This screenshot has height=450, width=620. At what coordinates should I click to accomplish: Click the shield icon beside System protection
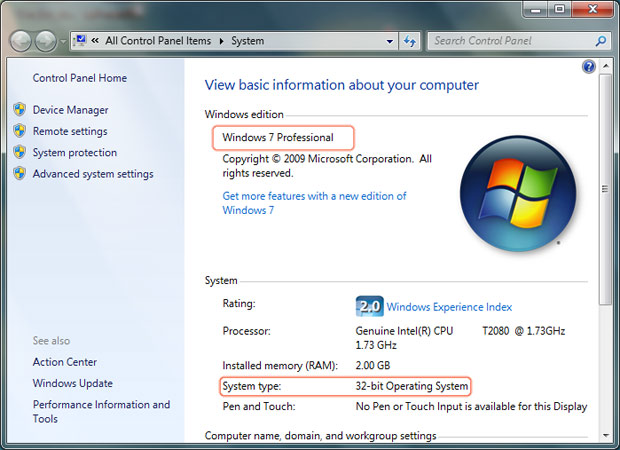[x=18, y=153]
